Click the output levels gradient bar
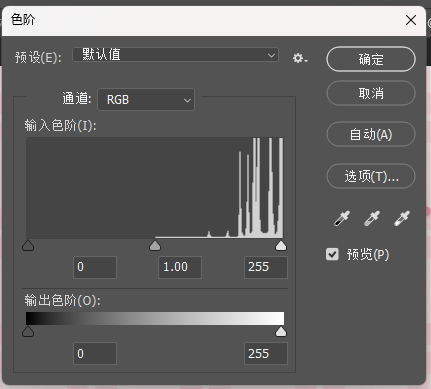431x389 pixels. click(x=155, y=318)
